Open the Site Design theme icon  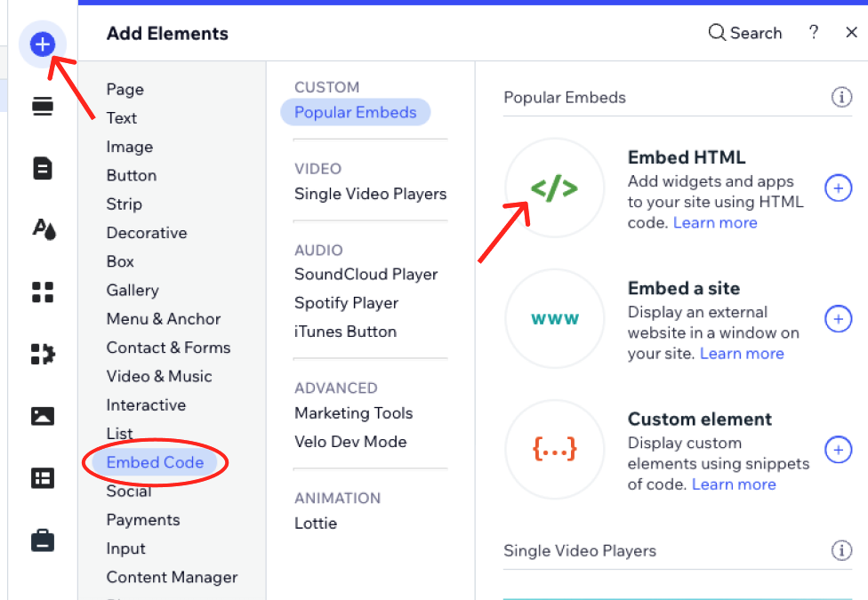point(44,229)
